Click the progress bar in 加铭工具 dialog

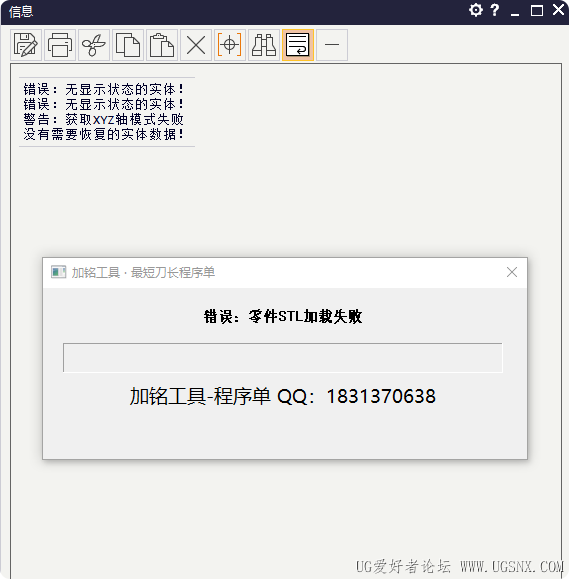tap(282, 357)
